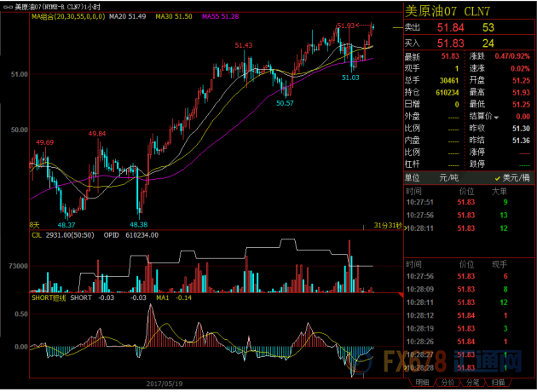
Task: Click the 最高 value 51.93
Action: pos(521,92)
